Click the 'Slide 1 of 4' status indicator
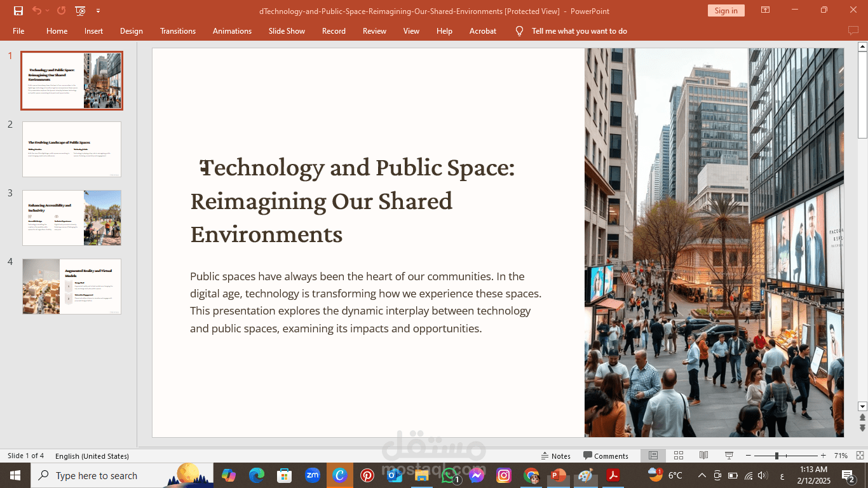This screenshot has width=868, height=488. point(26,456)
